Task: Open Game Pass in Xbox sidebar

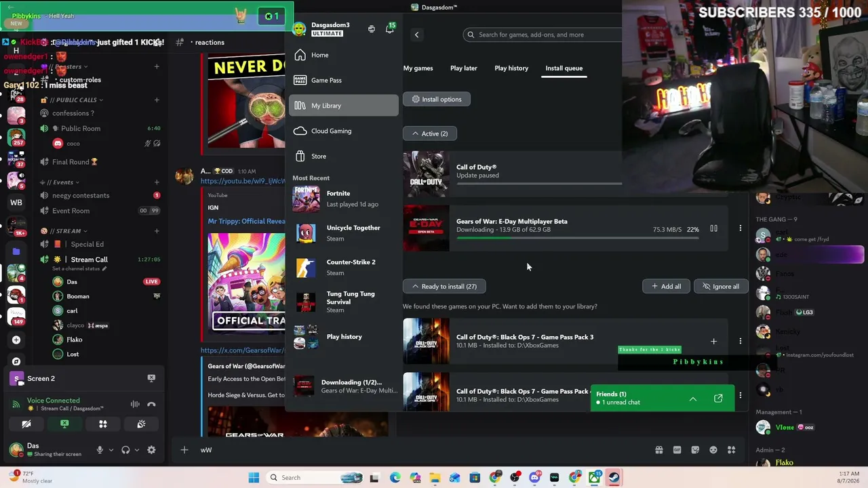Action: 344,80
